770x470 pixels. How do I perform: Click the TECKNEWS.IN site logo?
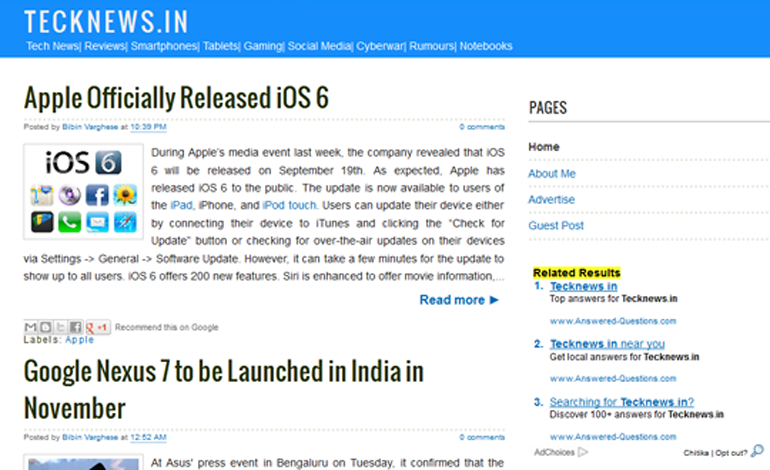106,22
